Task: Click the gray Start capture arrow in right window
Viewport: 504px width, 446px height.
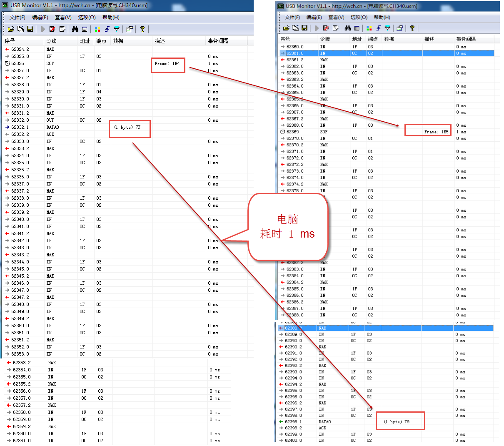Action: pos(317,28)
